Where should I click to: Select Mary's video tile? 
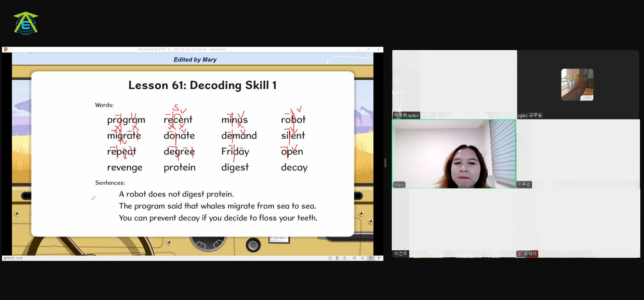click(x=454, y=154)
